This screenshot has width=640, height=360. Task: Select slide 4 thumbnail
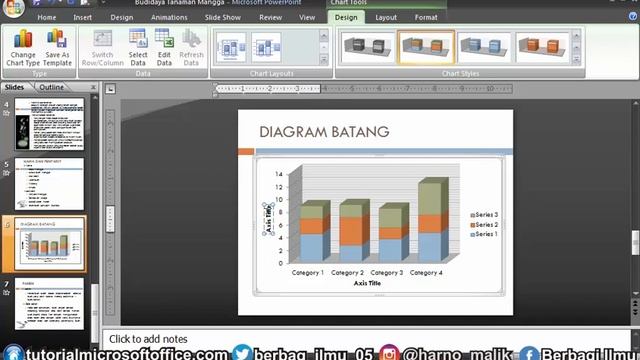click(x=49, y=124)
